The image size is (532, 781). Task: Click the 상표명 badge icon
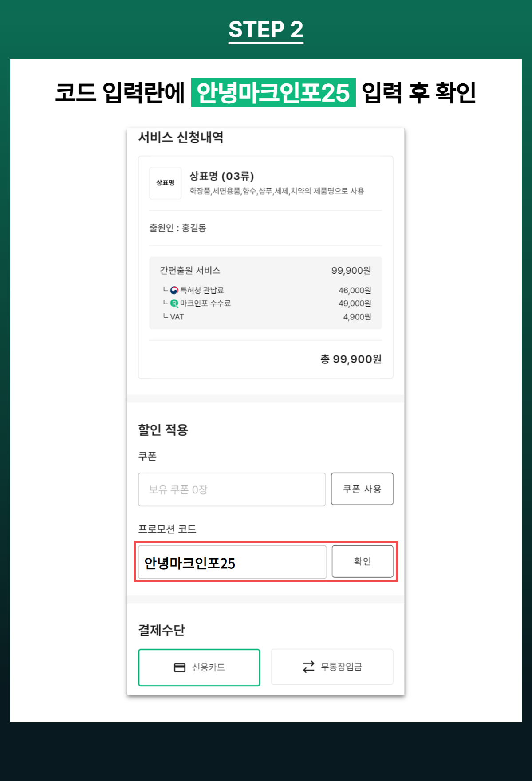[x=165, y=182]
